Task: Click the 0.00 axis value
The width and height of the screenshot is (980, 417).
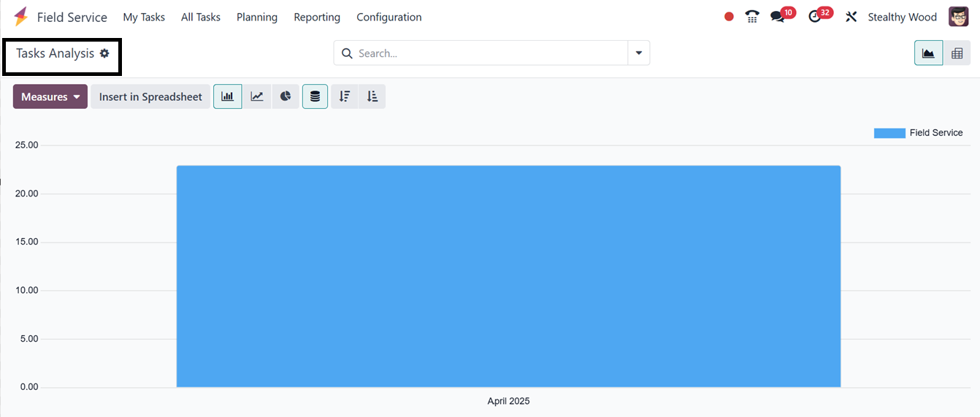Action: (28, 387)
